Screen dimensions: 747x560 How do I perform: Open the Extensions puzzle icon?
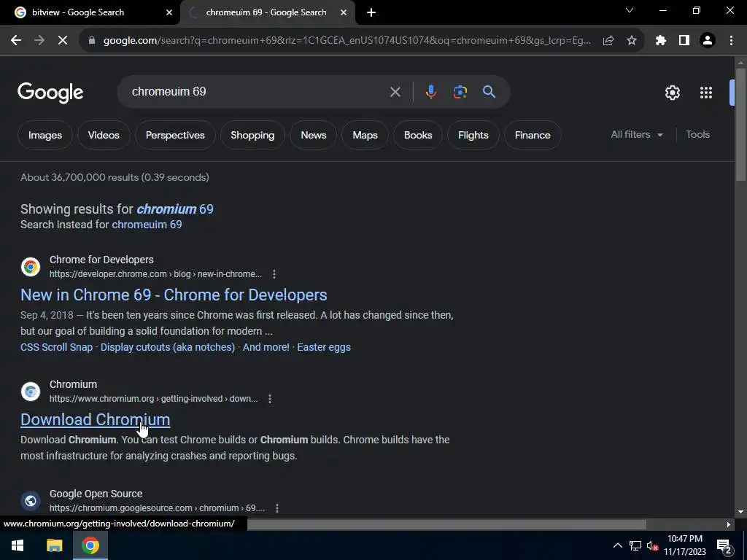[x=661, y=41]
